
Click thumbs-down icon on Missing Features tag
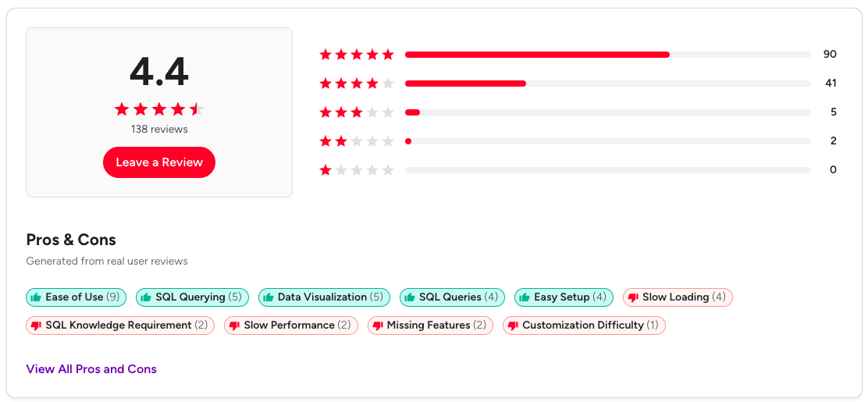(378, 326)
